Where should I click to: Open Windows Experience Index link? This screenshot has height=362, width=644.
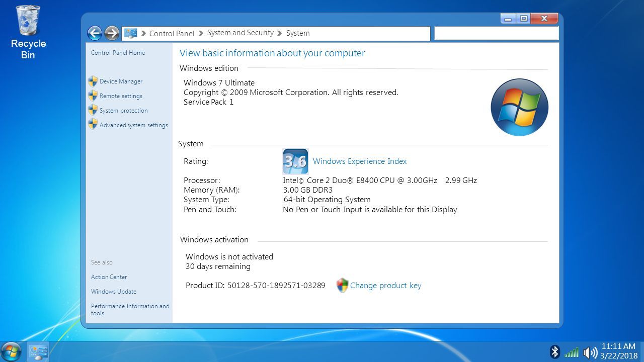coord(360,161)
